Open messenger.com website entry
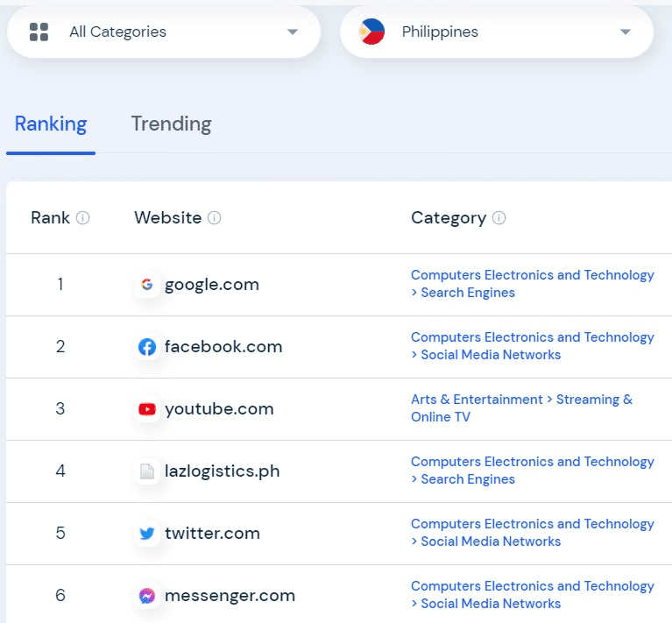This screenshot has width=672, height=623. pos(230,596)
